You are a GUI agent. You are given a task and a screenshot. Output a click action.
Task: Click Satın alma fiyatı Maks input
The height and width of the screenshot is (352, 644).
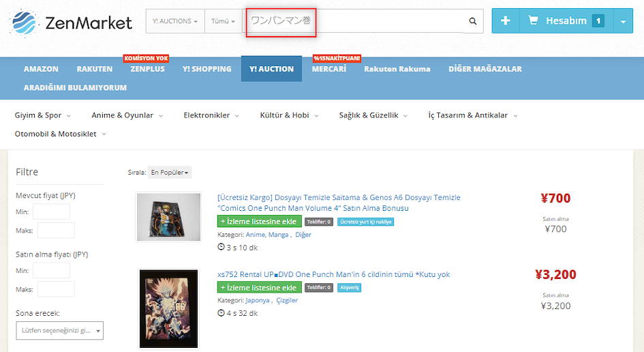pyautogui.click(x=56, y=289)
